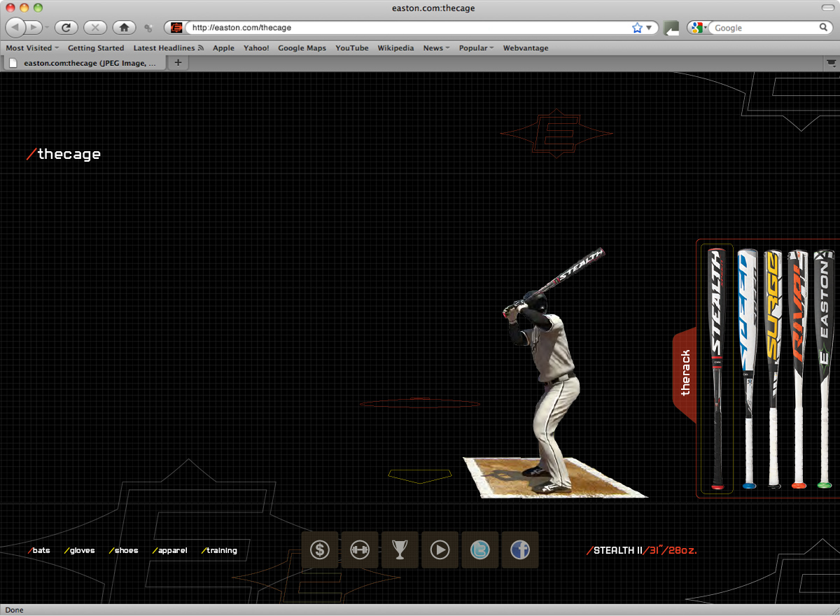The image size is (840, 616).
Task: Open the Facebook share icon
Action: [x=519, y=549]
